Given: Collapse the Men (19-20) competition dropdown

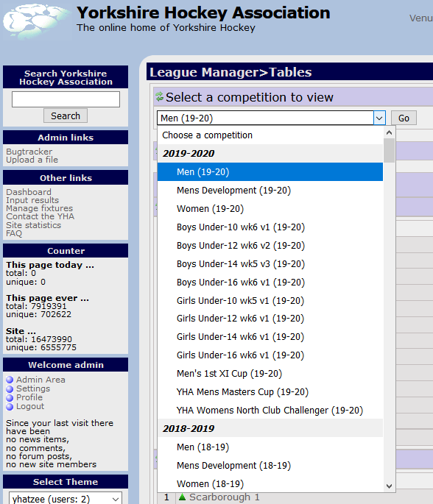Looking at the screenshot, I should pos(379,118).
